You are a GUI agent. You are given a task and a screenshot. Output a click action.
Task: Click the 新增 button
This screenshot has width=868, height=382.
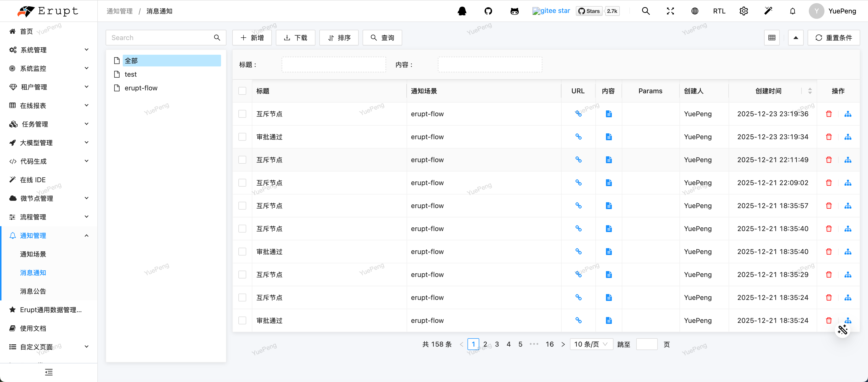pos(252,38)
